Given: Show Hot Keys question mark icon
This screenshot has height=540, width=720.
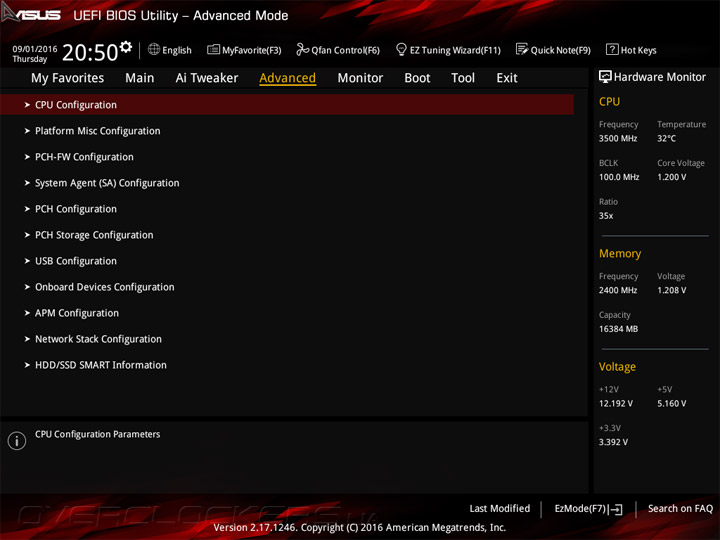Looking at the screenshot, I should click(x=612, y=49).
